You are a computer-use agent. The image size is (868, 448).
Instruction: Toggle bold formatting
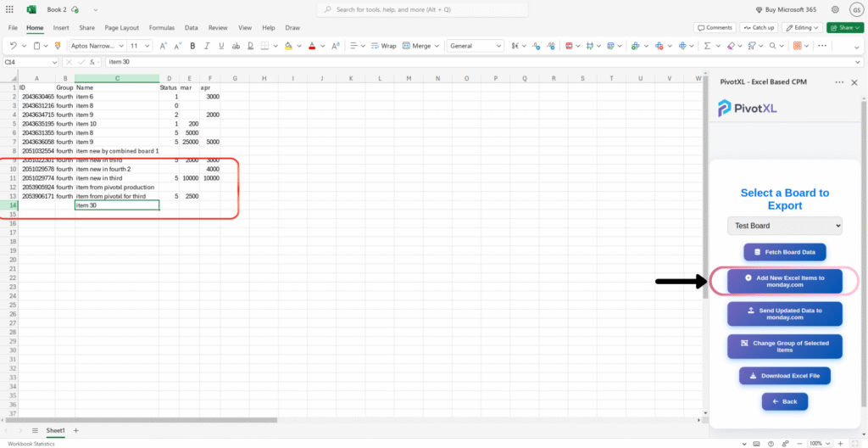tap(192, 46)
